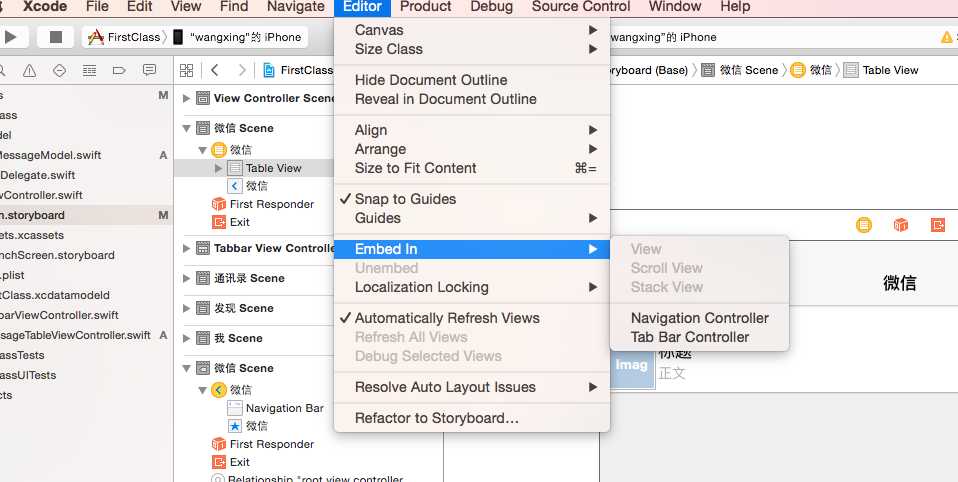Open MessageModel.swift in the navigator
Viewport: 958px width, 482px height.
(x=51, y=155)
